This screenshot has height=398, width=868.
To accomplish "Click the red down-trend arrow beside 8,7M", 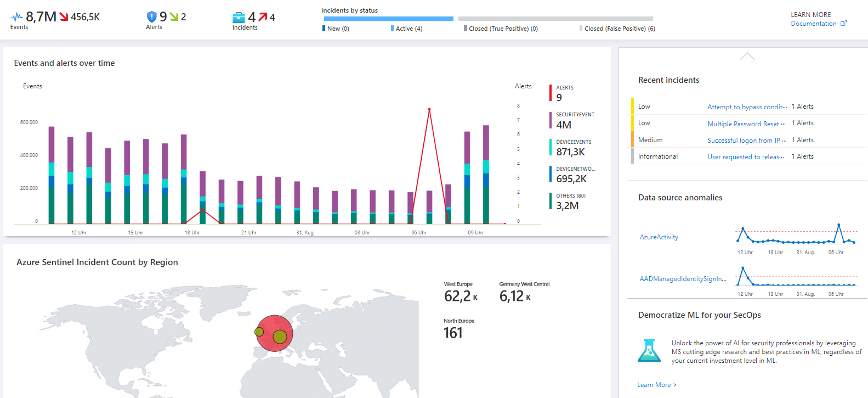I will point(64,17).
